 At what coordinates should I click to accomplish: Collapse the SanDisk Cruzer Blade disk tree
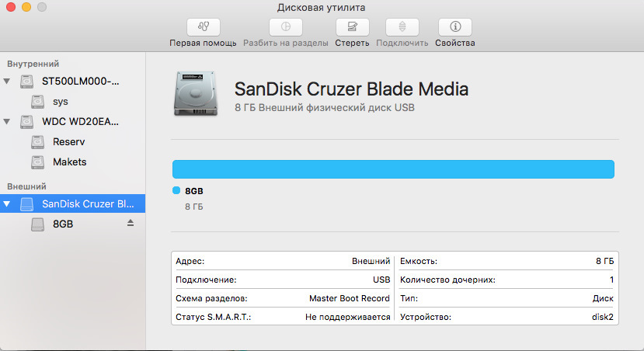click(8, 204)
